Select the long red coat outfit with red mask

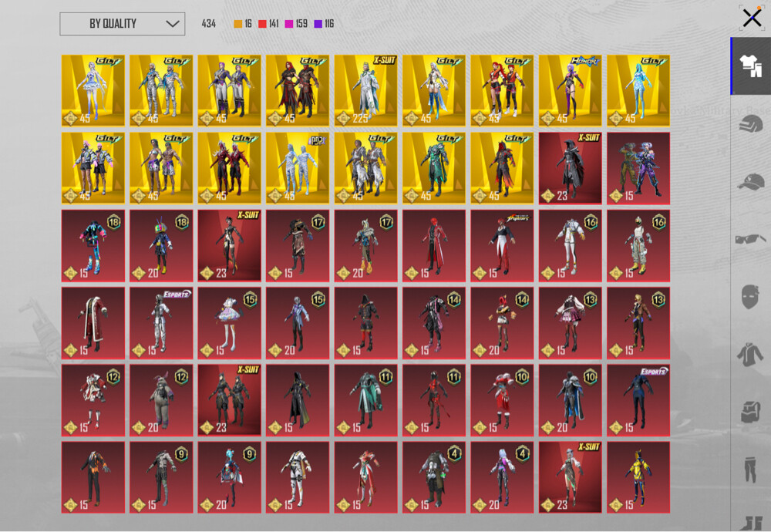tap(433, 245)
